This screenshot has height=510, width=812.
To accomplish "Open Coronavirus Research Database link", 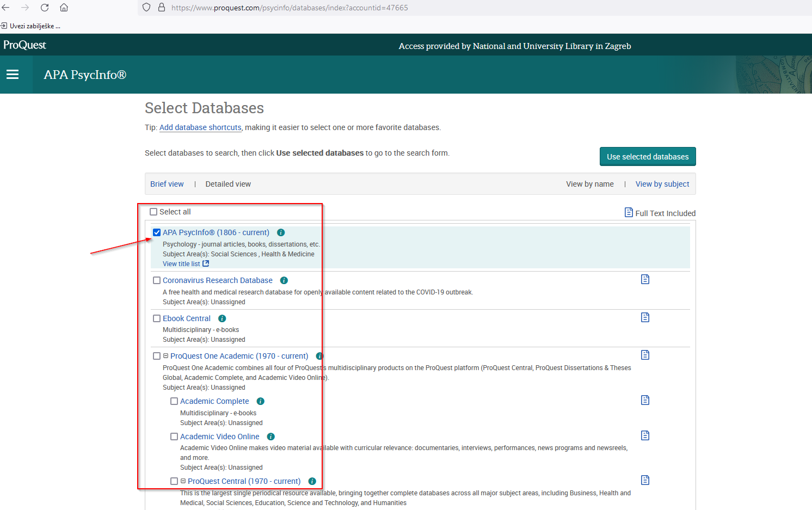I will 218,280.
